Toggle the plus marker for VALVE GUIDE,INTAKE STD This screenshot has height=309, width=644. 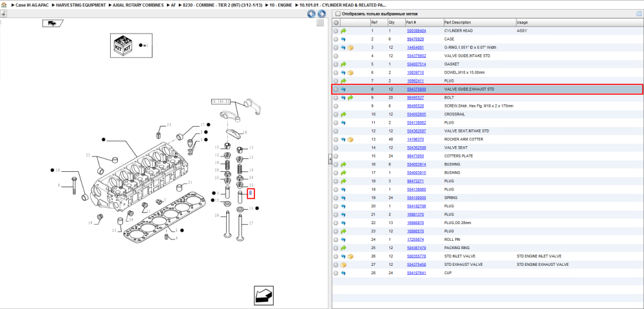336,56
